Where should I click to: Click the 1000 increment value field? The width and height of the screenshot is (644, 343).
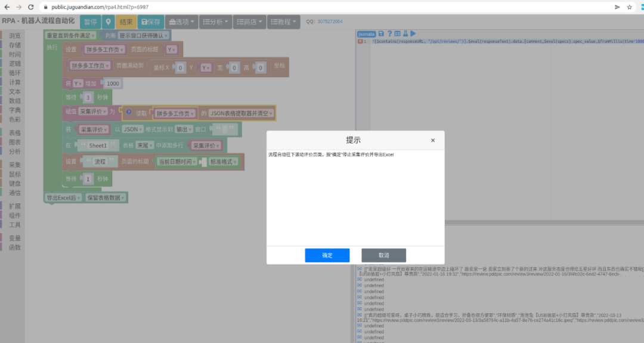(x=113, y=84)
